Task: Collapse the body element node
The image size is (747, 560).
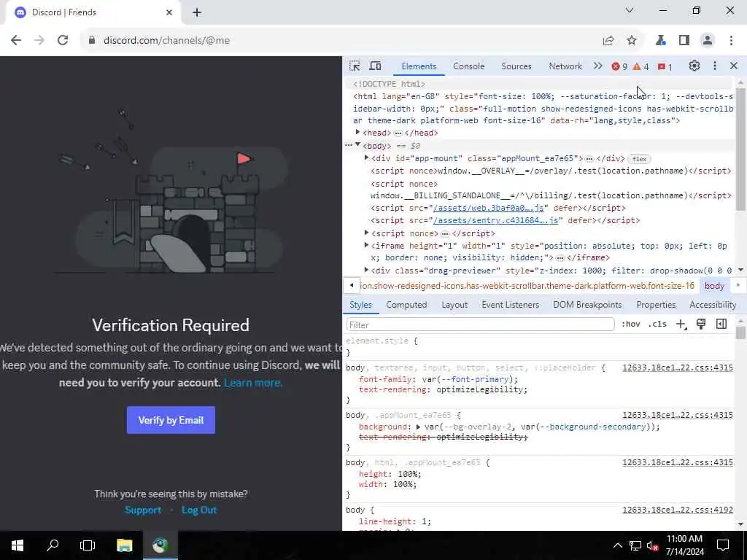Action: click(357, 145)
